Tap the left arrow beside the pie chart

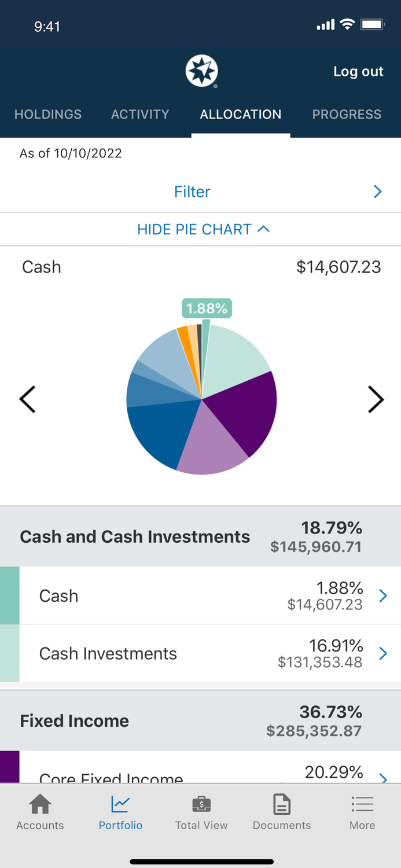point(27,399)
